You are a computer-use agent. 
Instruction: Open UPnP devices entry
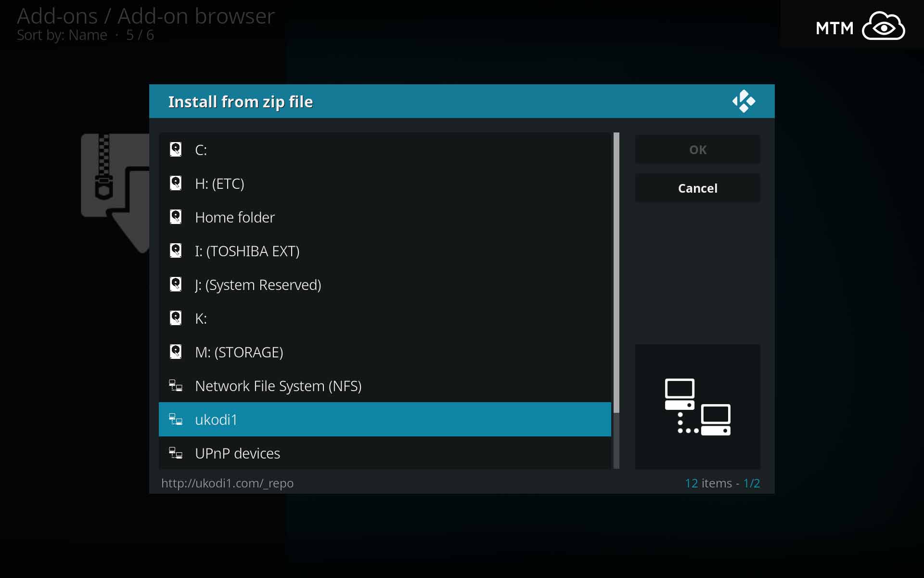click(x=385, y=453)
